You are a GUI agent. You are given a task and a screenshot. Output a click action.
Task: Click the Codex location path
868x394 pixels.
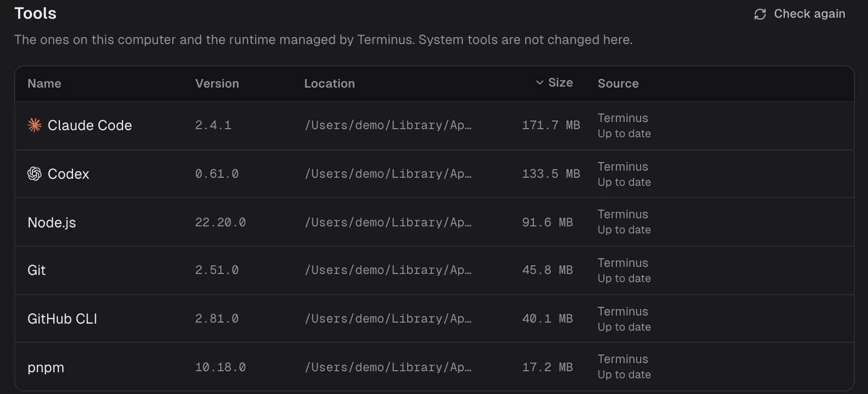click(x=388, y=174)
